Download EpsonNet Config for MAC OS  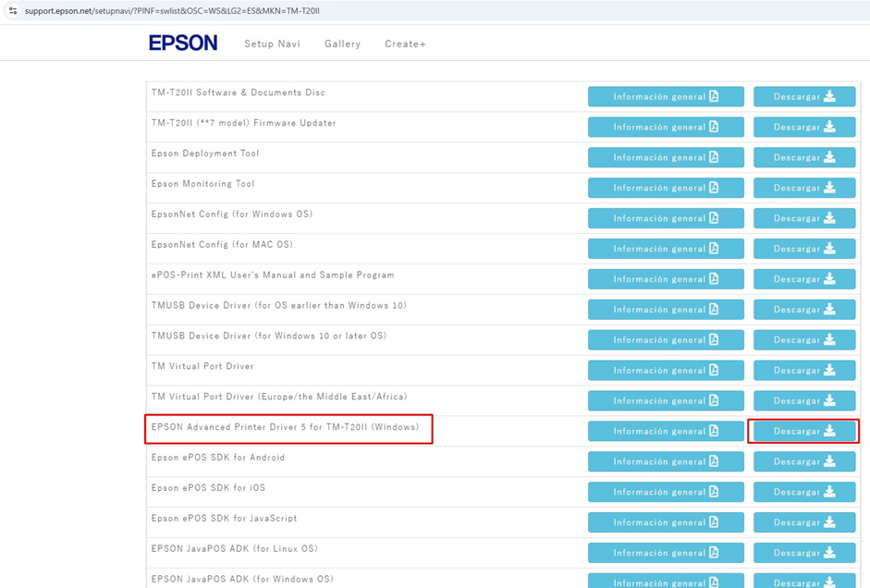pos(803,249)
